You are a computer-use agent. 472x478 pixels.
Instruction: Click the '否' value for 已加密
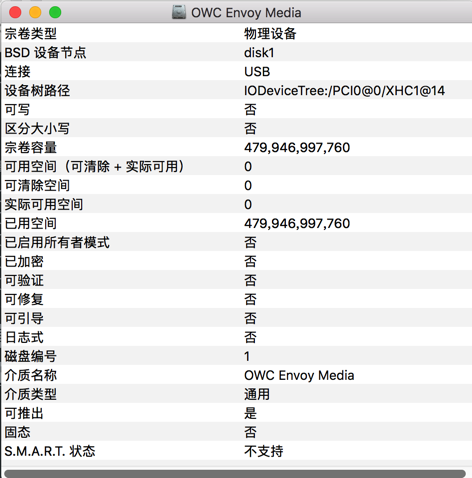(250, 262)
